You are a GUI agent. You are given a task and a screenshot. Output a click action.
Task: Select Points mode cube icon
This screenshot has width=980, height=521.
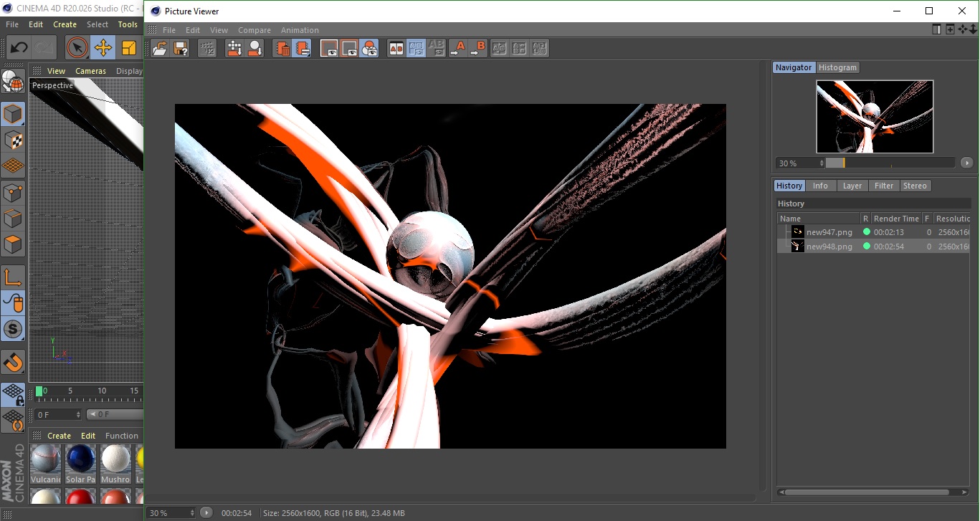(12, 193)
